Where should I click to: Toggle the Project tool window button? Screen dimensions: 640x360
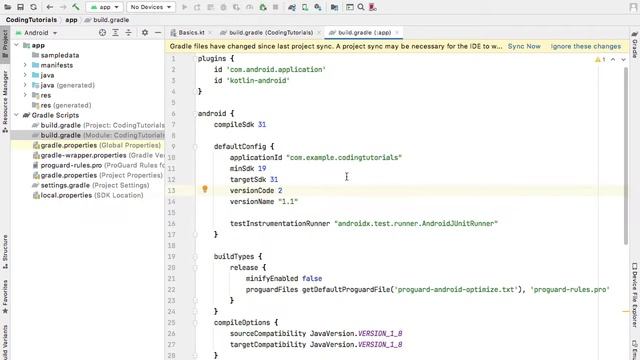click(x=5, y=44)
